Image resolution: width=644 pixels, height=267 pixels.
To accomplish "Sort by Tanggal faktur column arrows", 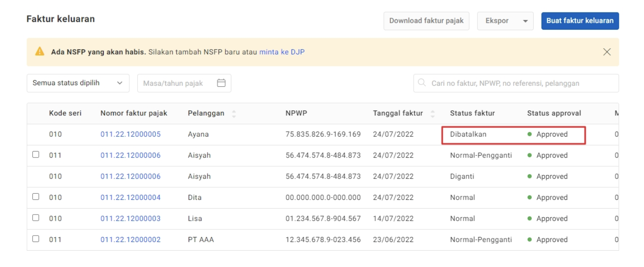I will click(x=433, y=114).
